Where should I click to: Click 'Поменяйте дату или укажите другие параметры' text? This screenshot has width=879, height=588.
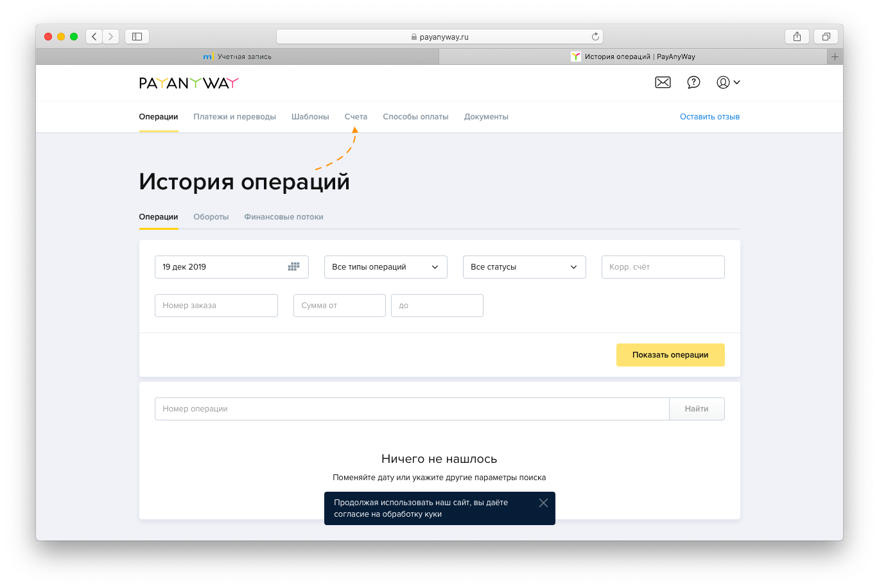pyautogui.click(x=439, y=478)
